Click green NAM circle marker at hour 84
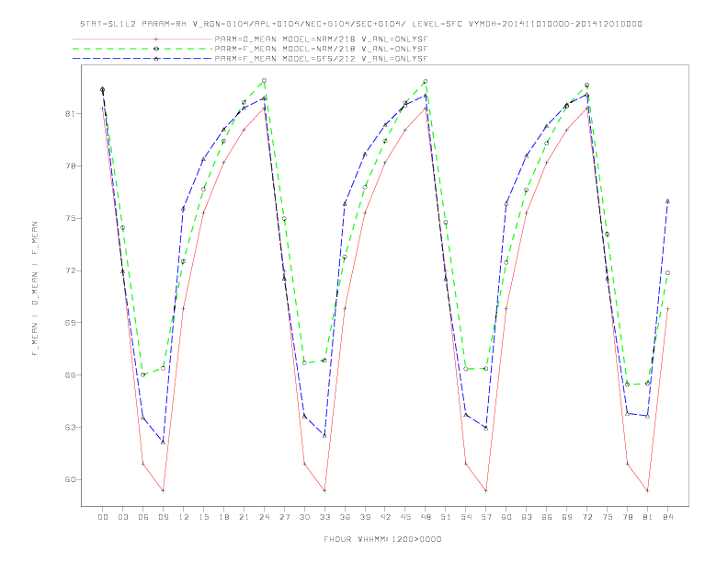Viewport: 728px width, 563px height. click(667, 273)
